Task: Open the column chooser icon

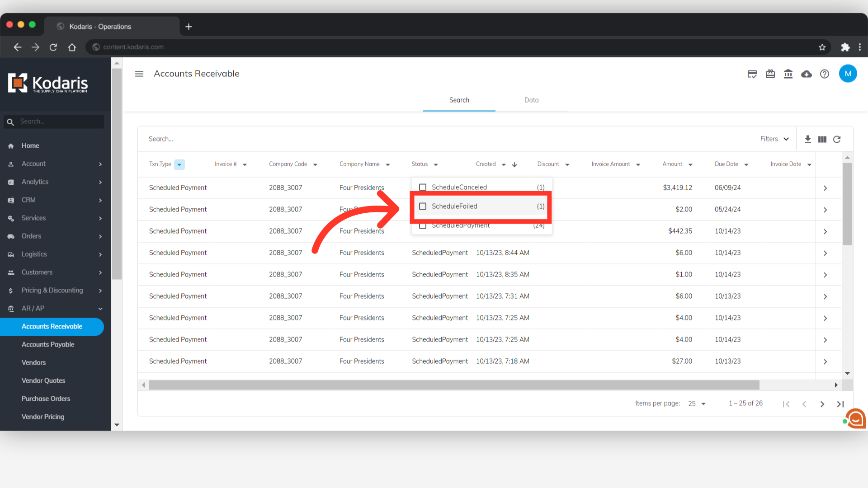Action: pyautogui.click(x=822, y=139)
